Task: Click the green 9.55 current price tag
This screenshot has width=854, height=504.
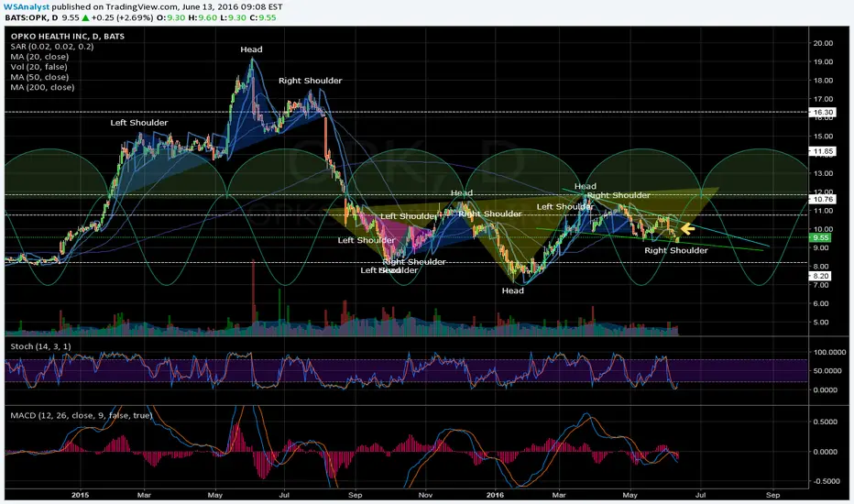Action: pyautogui.click(x=820, y=237)
